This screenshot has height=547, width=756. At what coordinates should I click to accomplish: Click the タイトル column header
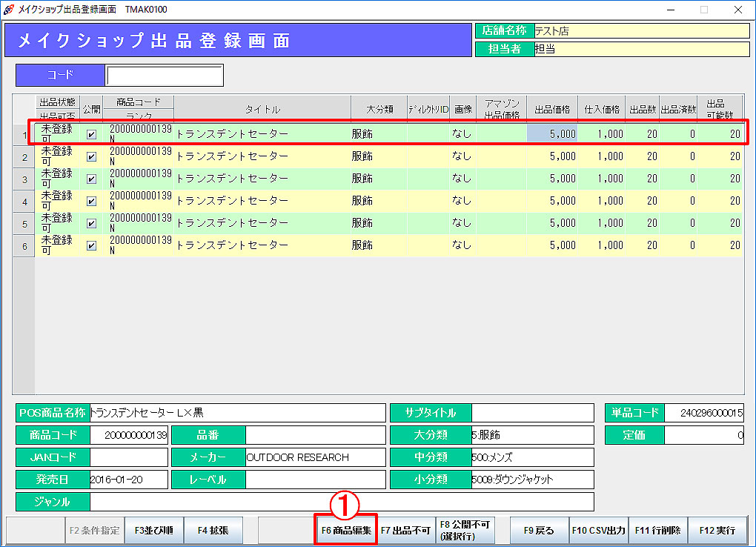click(262, 110)
